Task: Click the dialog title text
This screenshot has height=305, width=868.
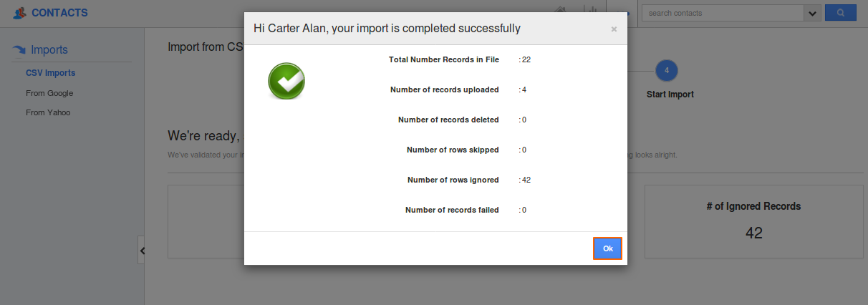Action: pyautogui.click(x=387, y=29)
